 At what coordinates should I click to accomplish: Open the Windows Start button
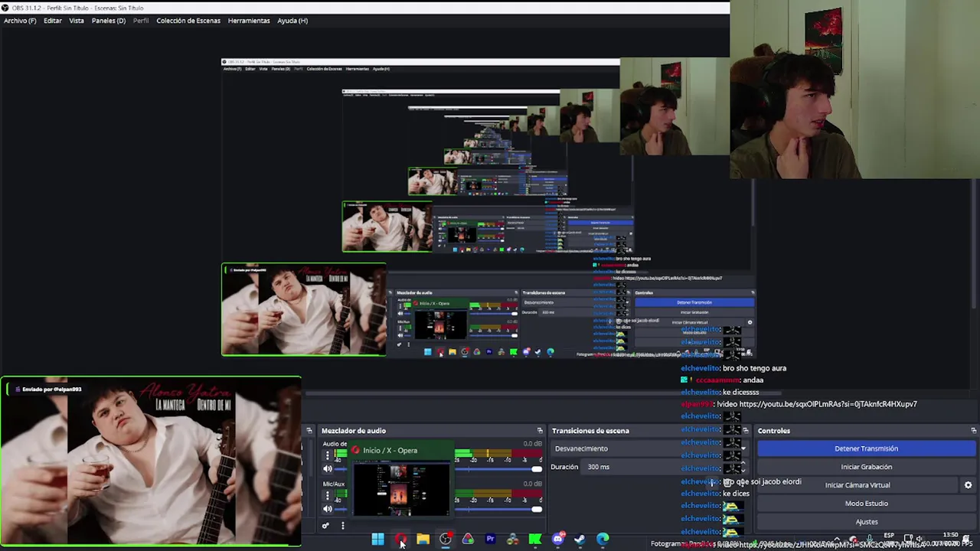point(378,540)
